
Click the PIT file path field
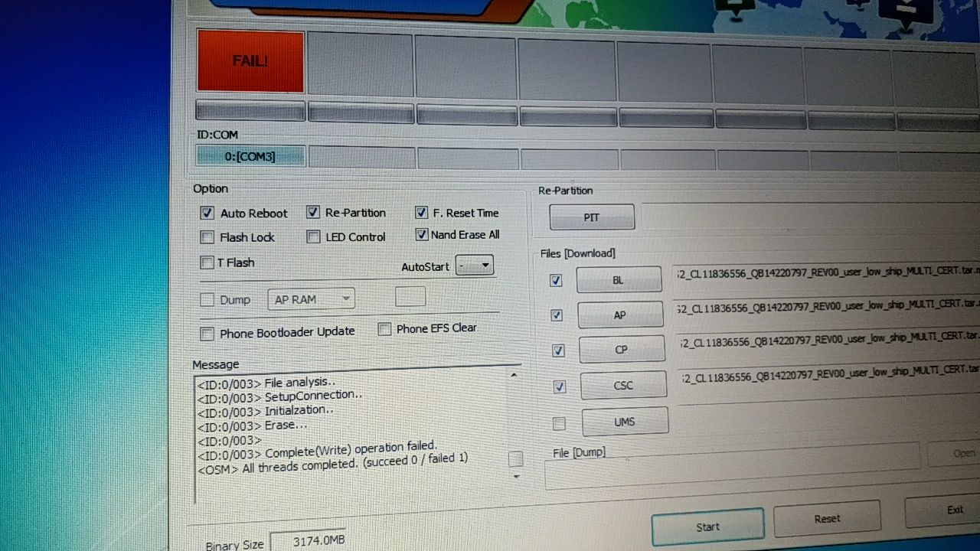(810, 216)
